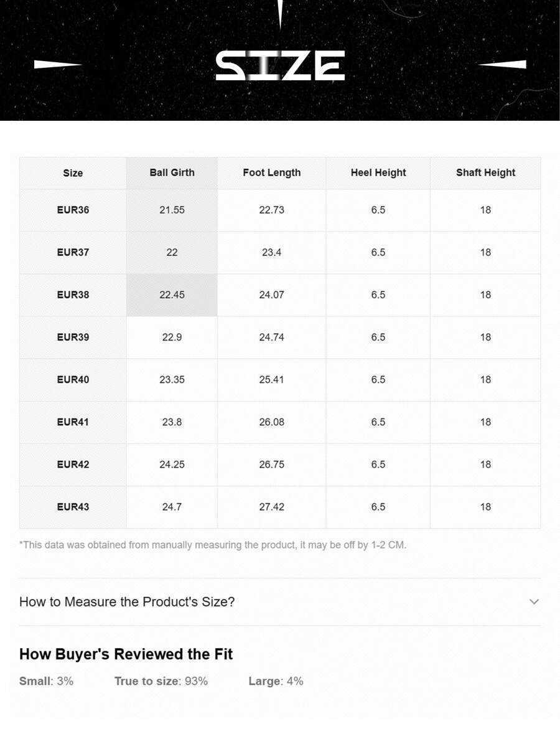Viewport: 560px width, 746px height.
Task: Click the Small 3% fit rating
Action: pos(46,681)
